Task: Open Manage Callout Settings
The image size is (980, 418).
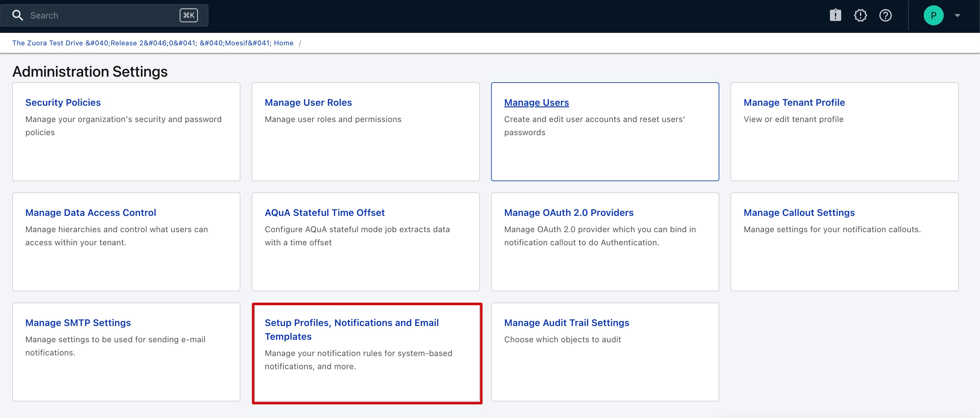Action: pyautogui.click(x=799, y=212)
